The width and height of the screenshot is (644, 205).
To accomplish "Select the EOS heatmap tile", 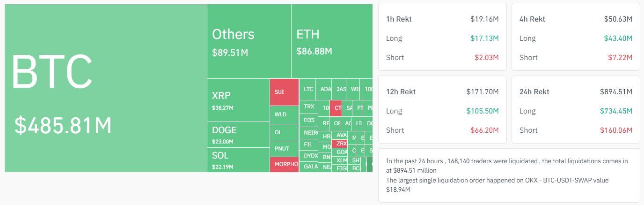I will (309, 120).
